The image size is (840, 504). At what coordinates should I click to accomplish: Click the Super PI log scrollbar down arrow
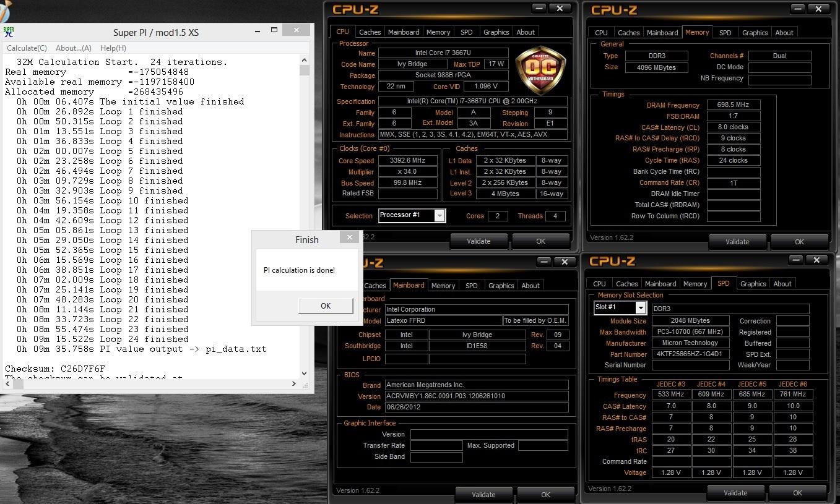tap(304, 374)
